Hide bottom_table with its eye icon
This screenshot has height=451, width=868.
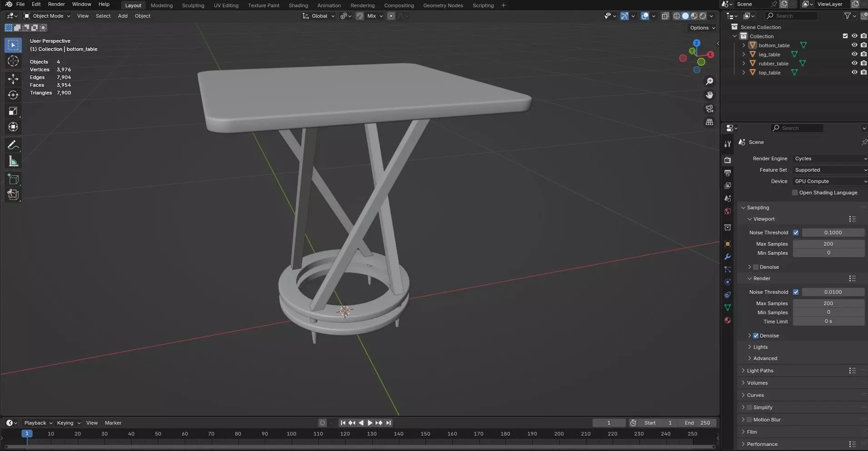point(854,45)
